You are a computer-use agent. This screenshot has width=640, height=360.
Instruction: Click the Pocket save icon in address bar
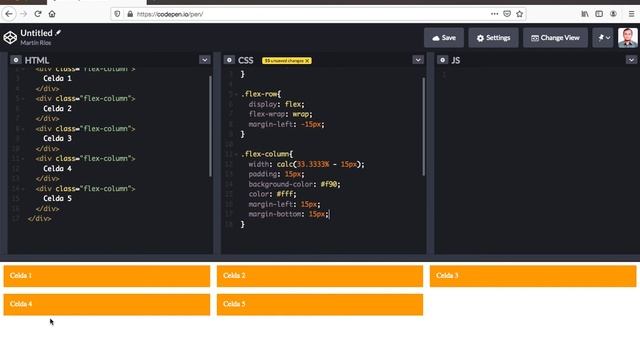click(x=507, y=14)
